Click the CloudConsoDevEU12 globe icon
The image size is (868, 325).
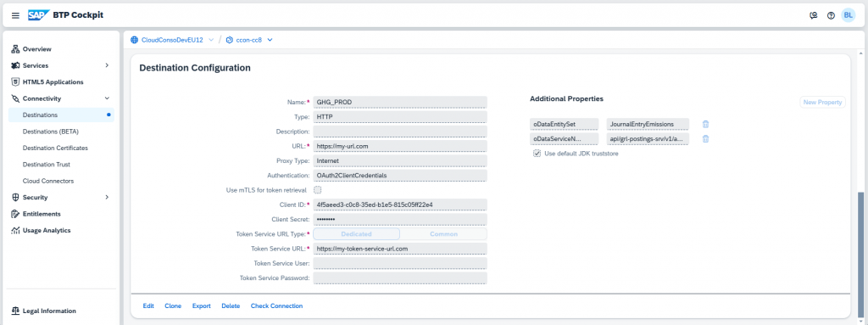coord(135,40)
